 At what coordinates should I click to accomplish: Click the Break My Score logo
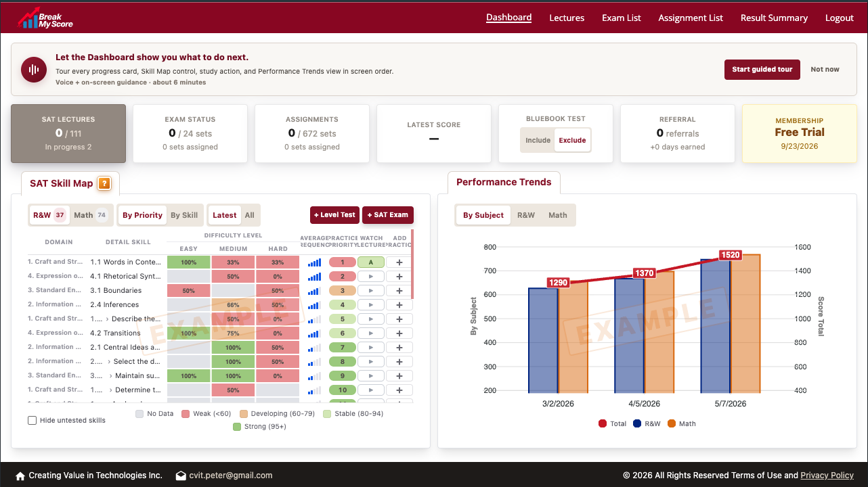point(45,18)
